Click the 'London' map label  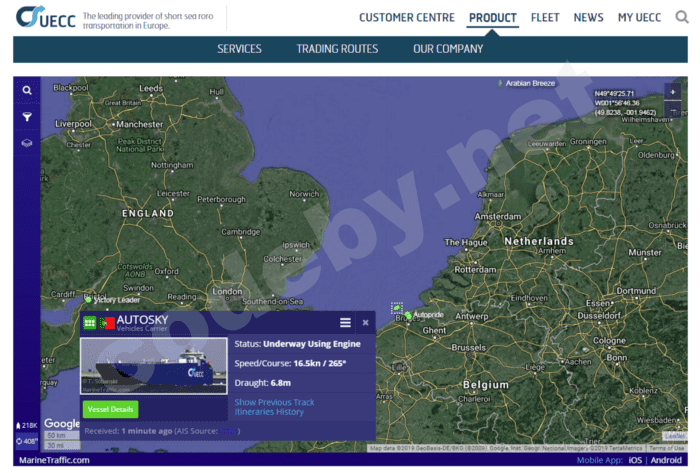point(227,291)
